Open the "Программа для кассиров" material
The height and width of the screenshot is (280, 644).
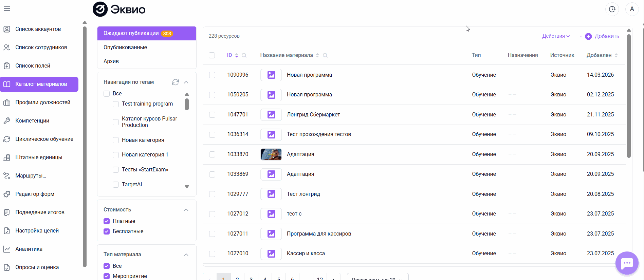319,234
